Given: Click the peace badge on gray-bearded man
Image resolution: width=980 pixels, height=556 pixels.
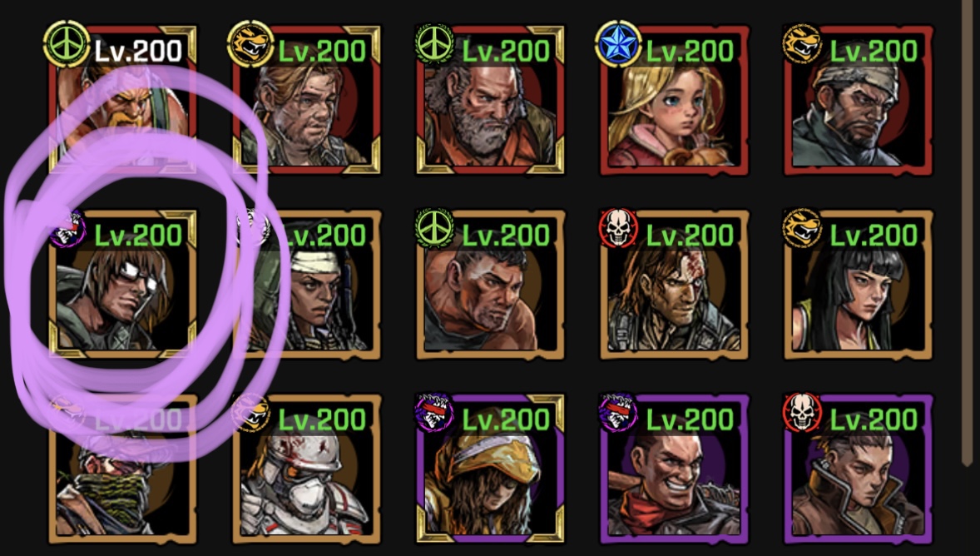Looking at the screenshot, I should pos(433,44).
